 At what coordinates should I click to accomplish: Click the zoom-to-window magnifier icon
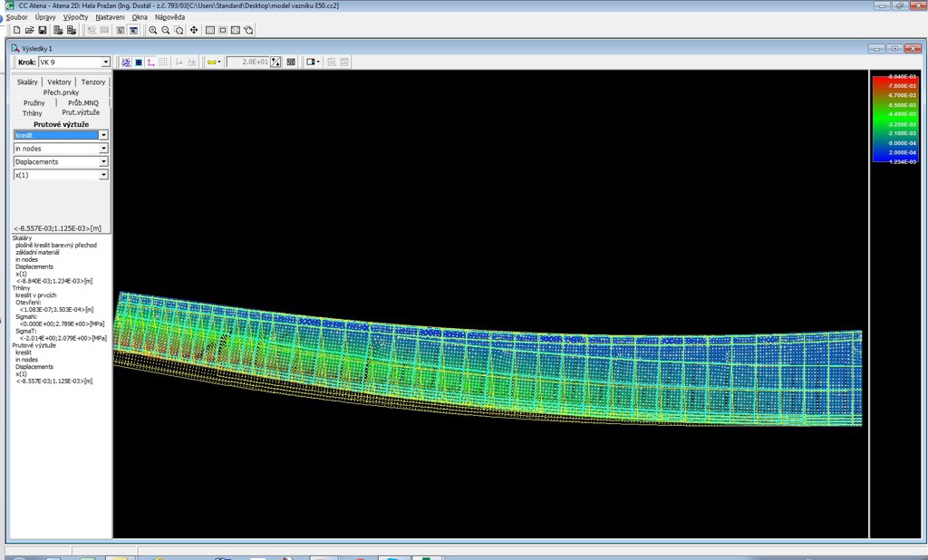[179, 30]
